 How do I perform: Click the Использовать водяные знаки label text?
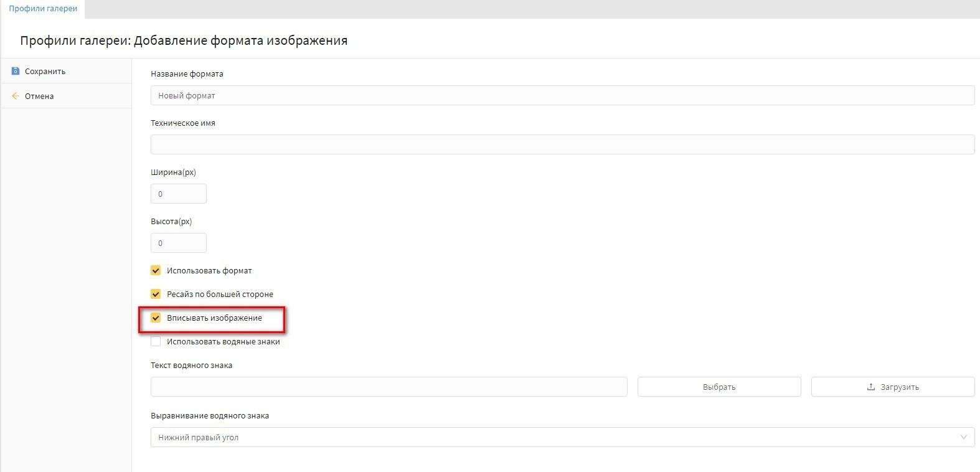point(223,342)
